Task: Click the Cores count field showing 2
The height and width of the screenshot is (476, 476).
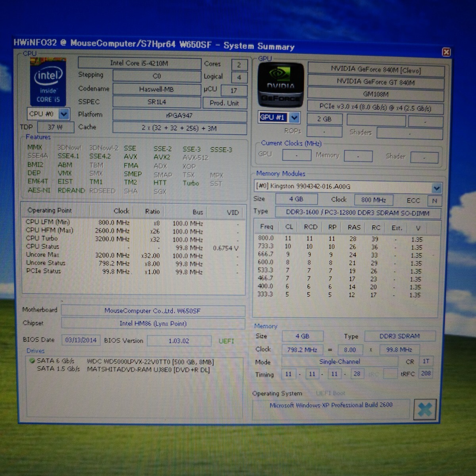Action: [239, 65]
